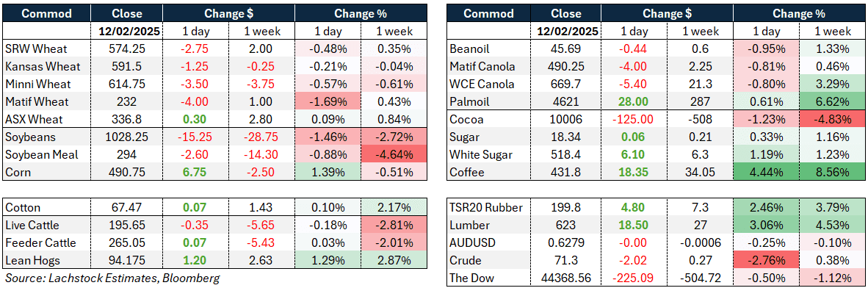
Task: Select the left table Change $ header
Action: [x=227, y=13]
